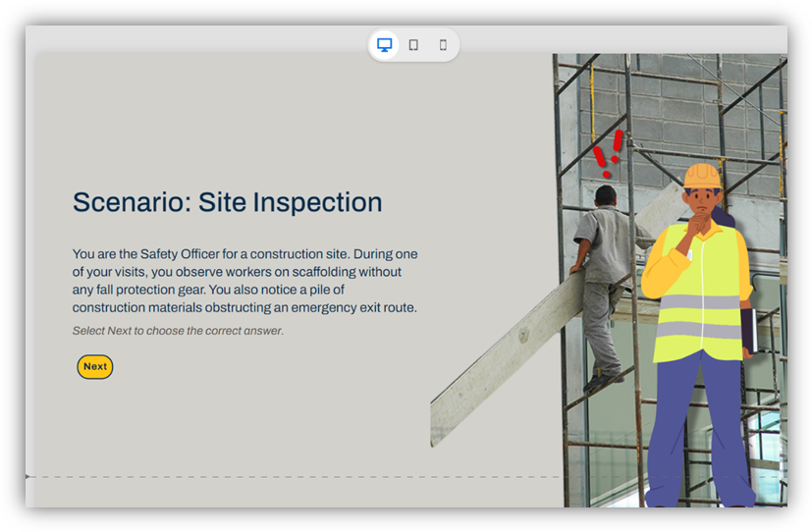This screenshot has height=532, width=812.
Task: Click the 'emergency exit route' text line
Action: (x=334, y=307)
